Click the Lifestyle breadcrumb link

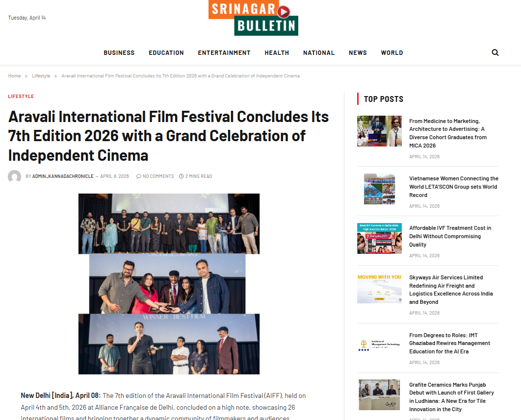click(x=41, y=76)
